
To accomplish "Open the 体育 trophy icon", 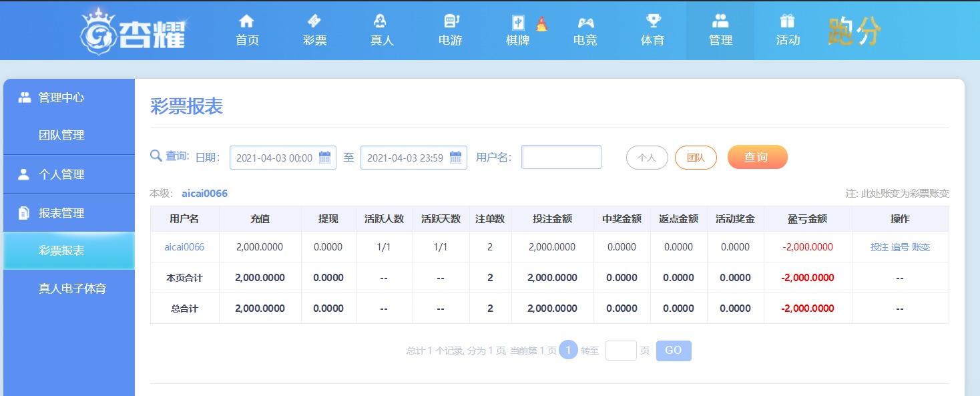I will [653, 21].
